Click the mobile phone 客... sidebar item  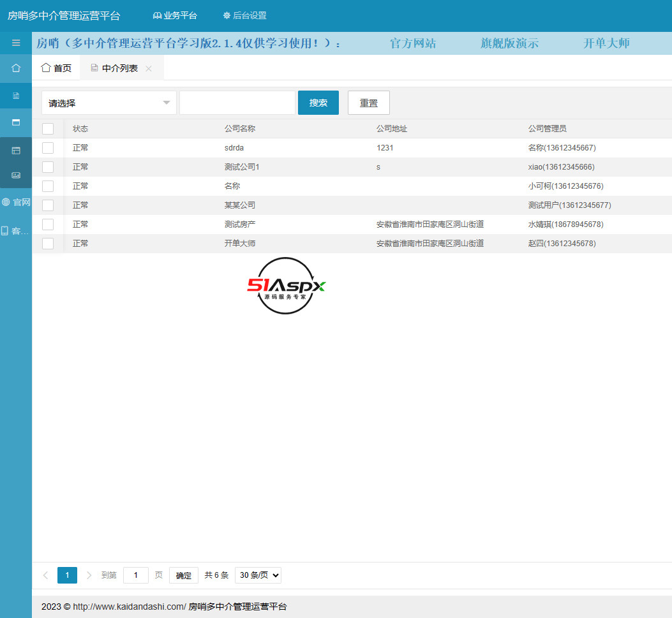(16, 231)
